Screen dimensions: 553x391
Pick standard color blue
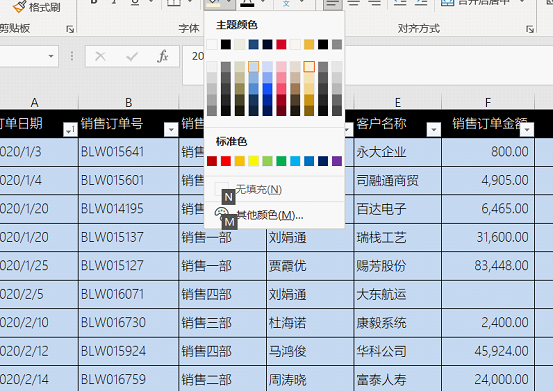coord(309,161)
